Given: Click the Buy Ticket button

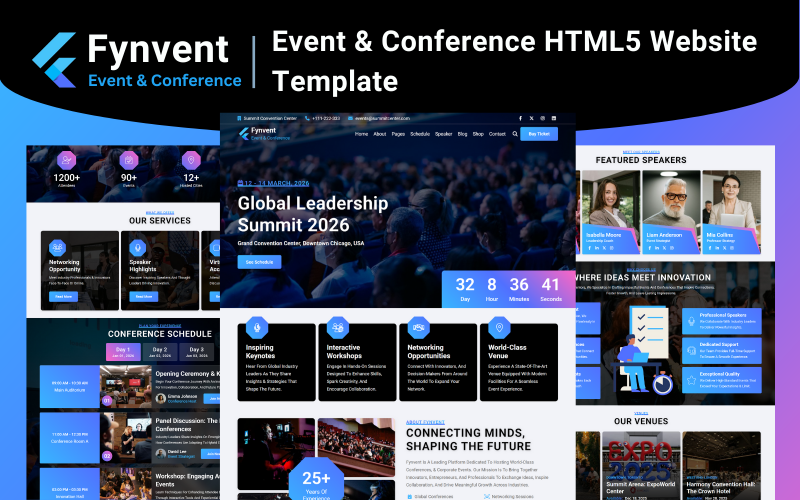Looking at the screenshot, I should coord(539,134).
